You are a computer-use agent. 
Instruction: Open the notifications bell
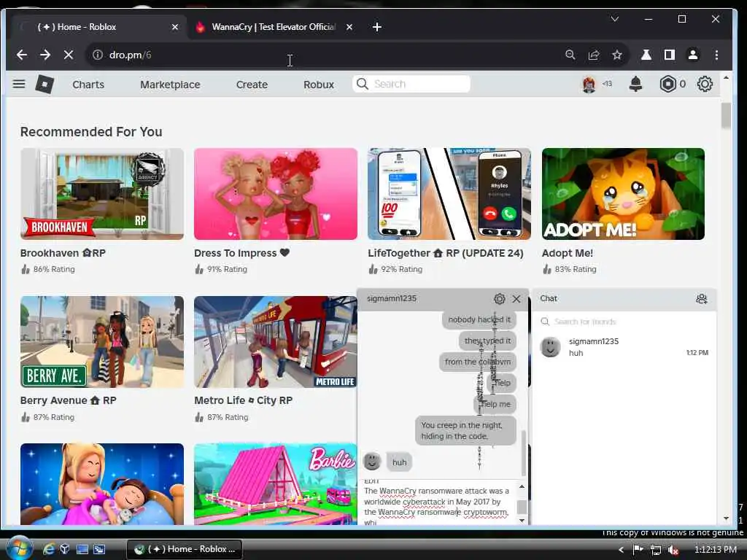635,85
